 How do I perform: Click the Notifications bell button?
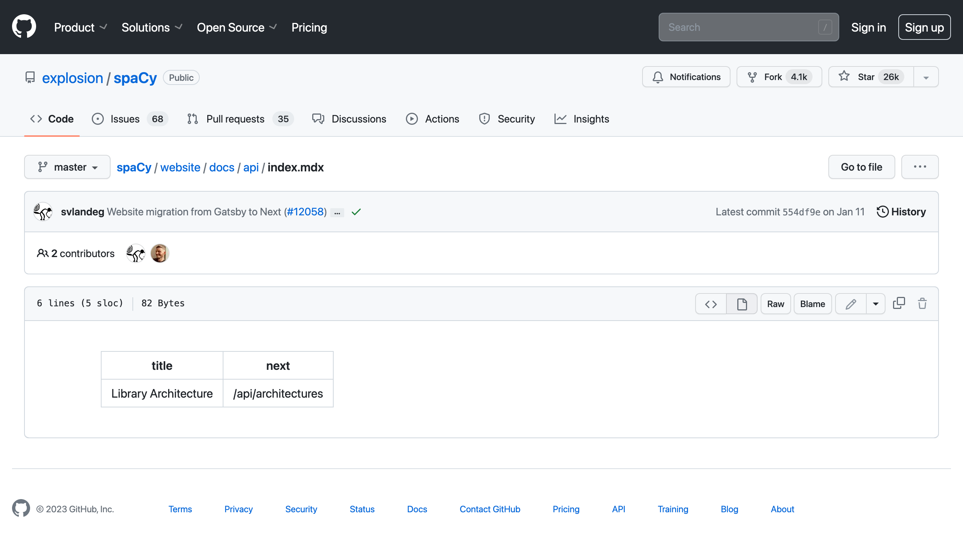pyautogui.click(x=686, y=77)
